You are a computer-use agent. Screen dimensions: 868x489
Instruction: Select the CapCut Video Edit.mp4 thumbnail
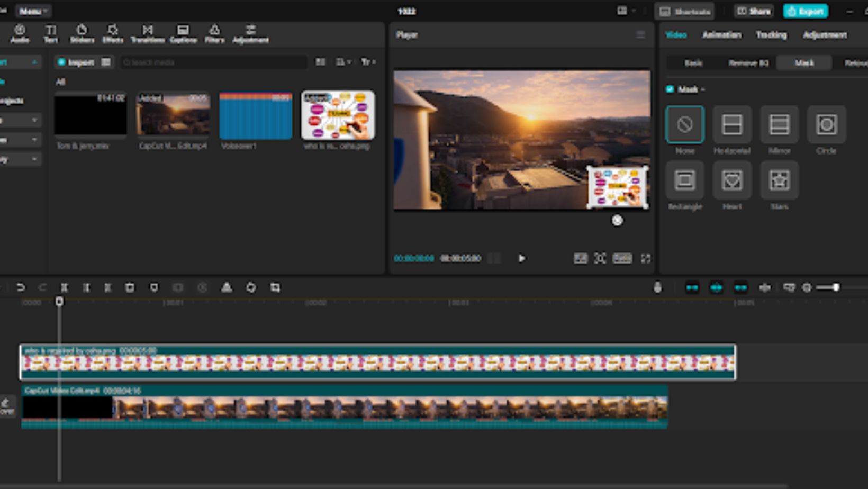coord(173,115)
